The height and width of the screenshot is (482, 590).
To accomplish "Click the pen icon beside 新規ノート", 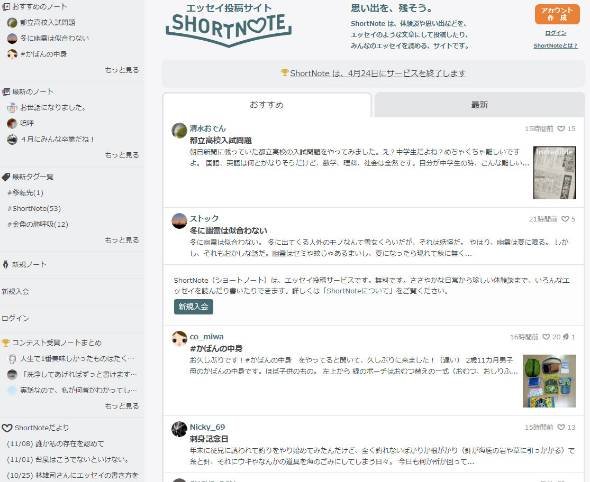I will point(5,264).
